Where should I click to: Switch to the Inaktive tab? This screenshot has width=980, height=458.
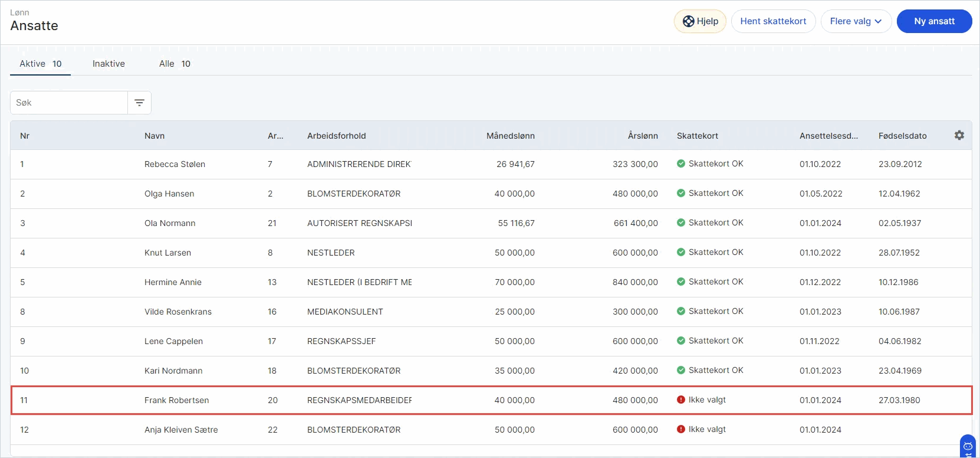click(108, 64)
